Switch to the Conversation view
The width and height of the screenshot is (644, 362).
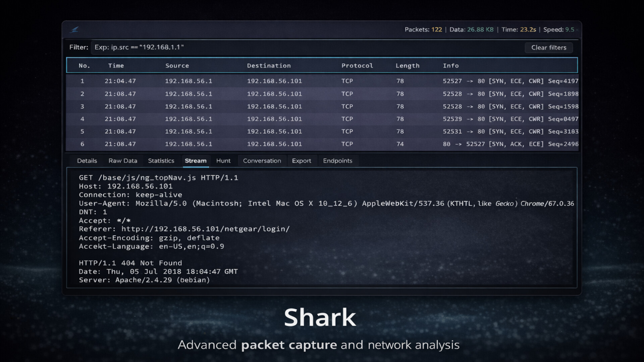[x=262, y=161]
